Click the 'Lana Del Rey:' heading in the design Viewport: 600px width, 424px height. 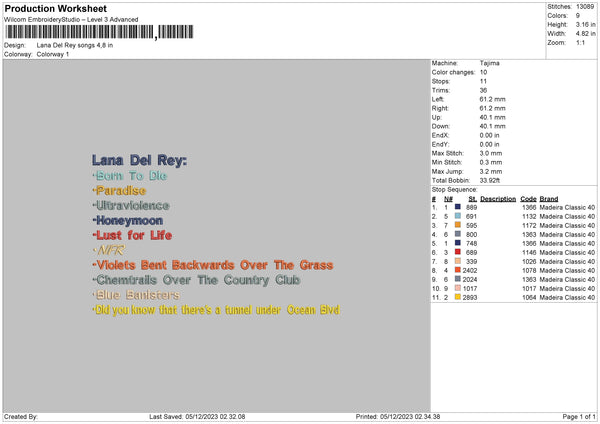(x=139, y=160)
